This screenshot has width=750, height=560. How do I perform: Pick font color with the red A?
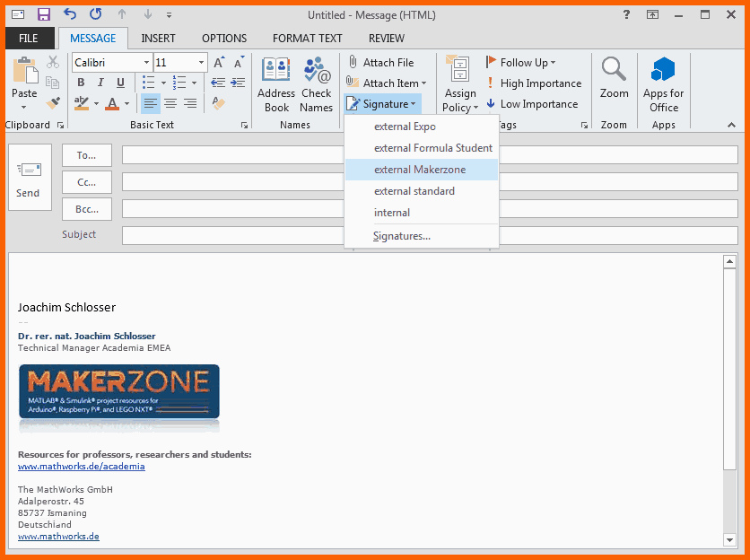pos(112,103)
